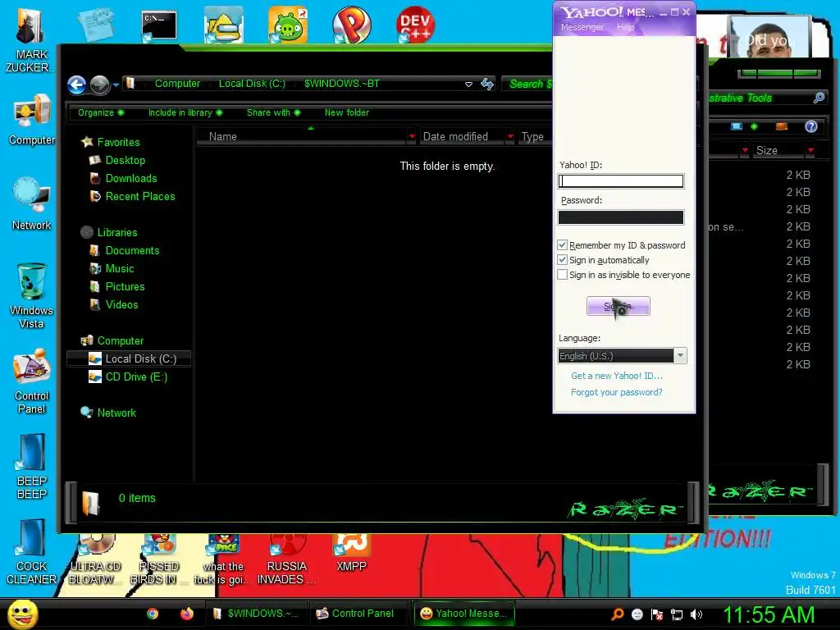840x630 pixels.
Task: Toggle Remember my ID & password checkbox
Action: point(562,244)
